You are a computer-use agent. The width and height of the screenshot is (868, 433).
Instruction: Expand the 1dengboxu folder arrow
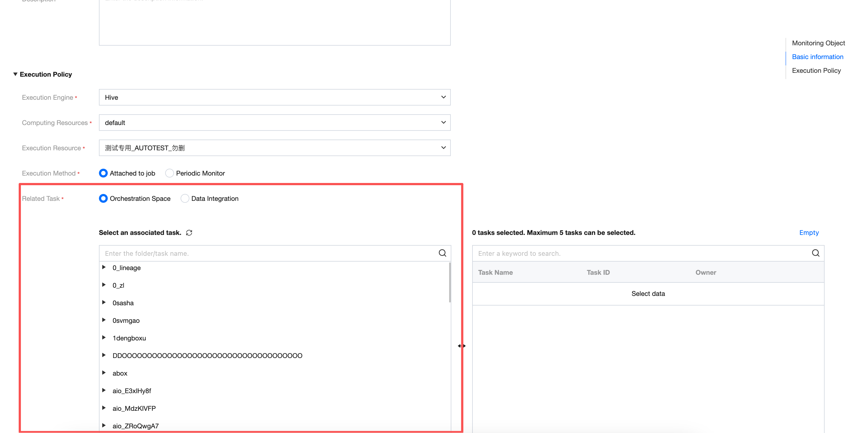[104, 337]
